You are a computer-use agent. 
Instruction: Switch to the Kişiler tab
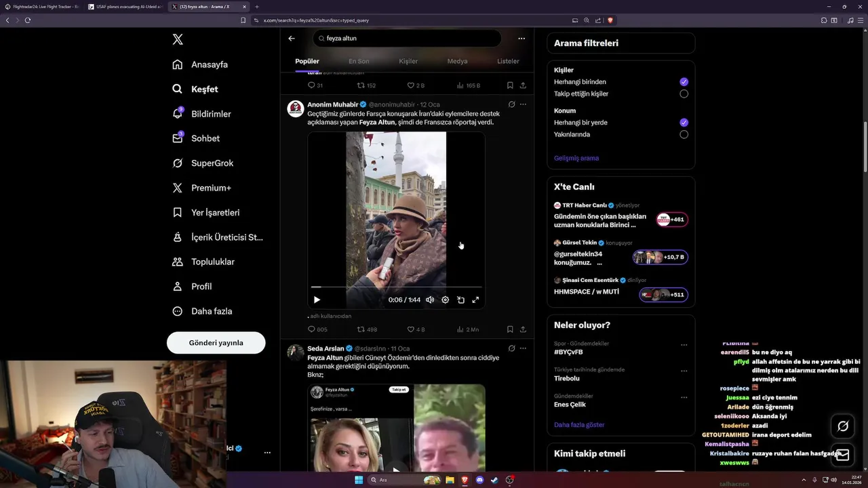pyautogui.click(x=408, y=61)
